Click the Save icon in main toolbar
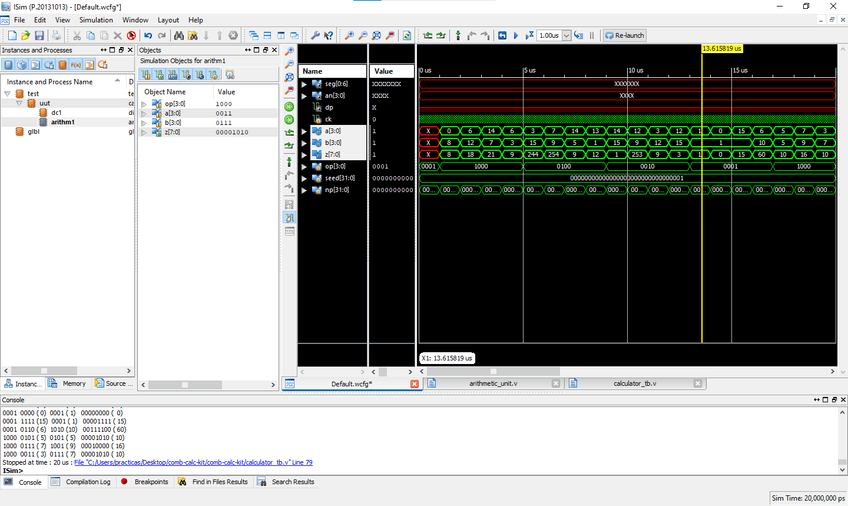The image size is (848, 506). pyautogui.click(x=39, y=35)
